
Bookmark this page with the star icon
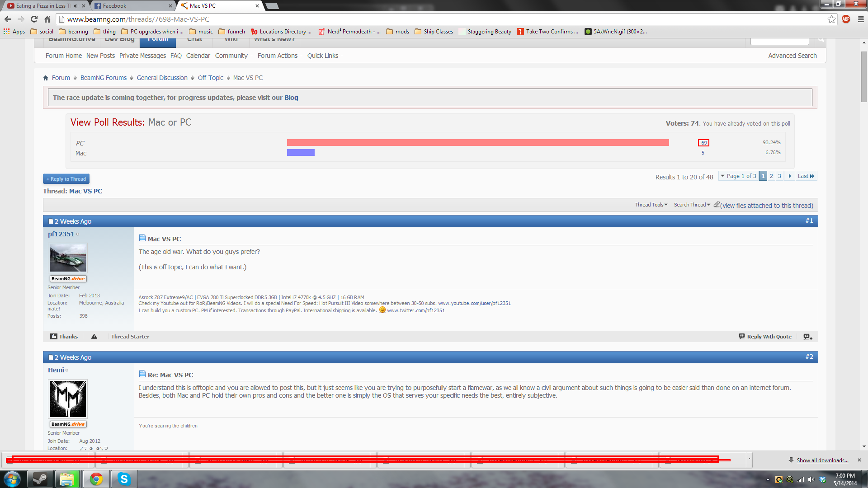pyautogui.click(x=831, y=19)
